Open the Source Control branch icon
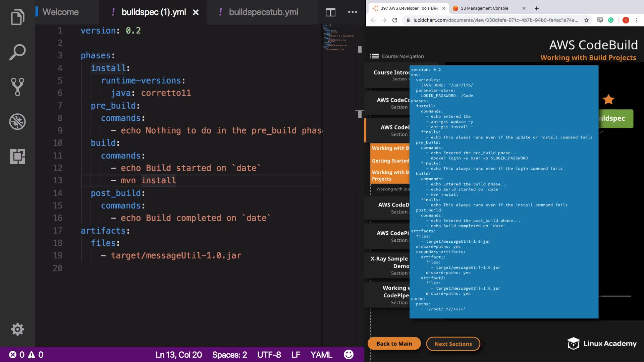Screen dimensions: 644x362 [x=17, y=87]
